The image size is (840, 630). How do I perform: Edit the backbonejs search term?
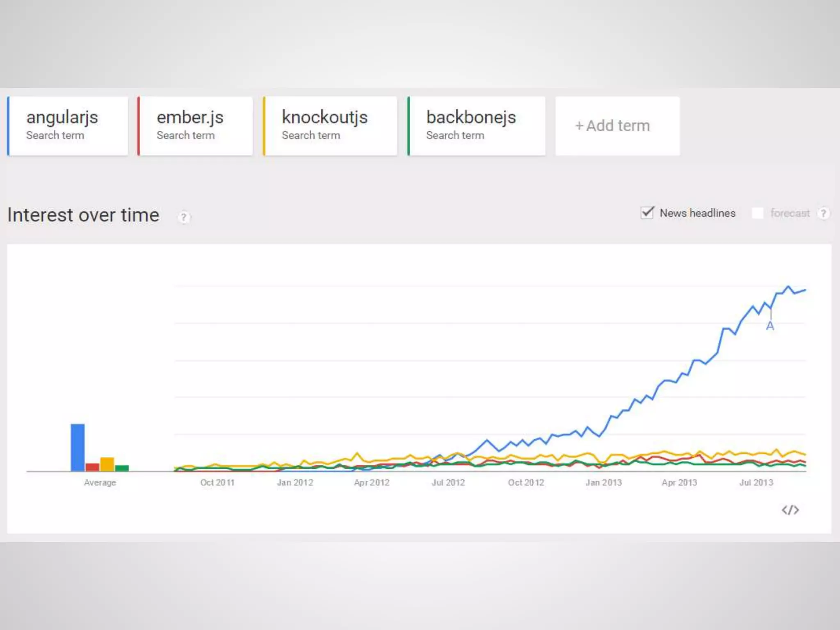(477, 126)
